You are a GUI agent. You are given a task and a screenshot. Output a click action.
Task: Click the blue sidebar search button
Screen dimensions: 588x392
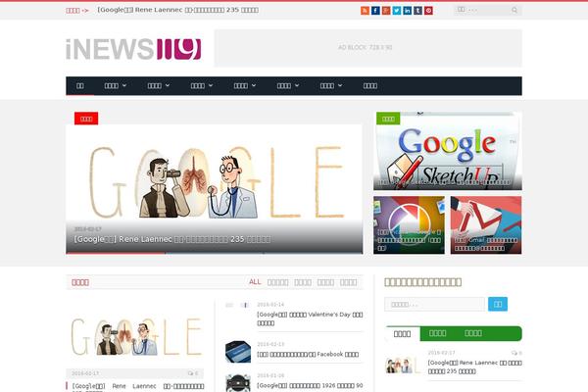[498, 304]
